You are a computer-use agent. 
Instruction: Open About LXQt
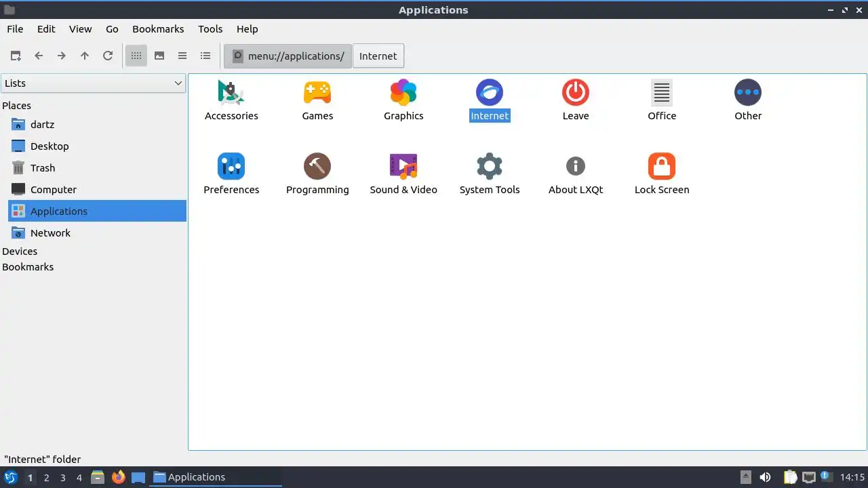576,174
